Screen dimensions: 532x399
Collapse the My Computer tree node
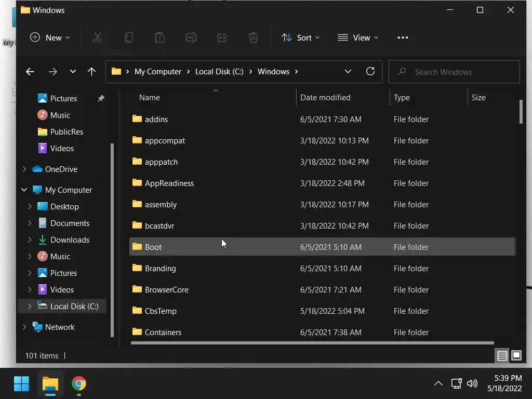pos(24,190)
